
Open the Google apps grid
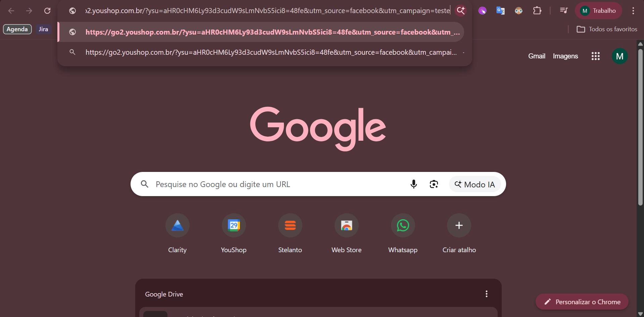596,56
